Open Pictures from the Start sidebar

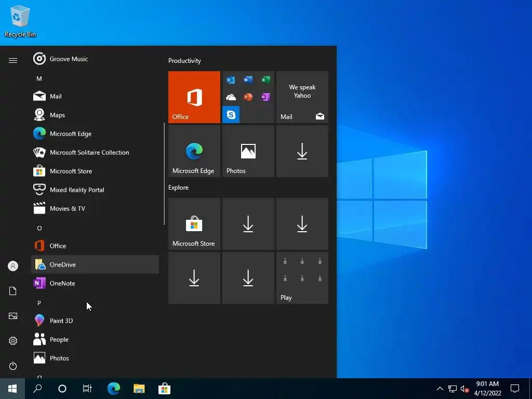pos(13,316)
